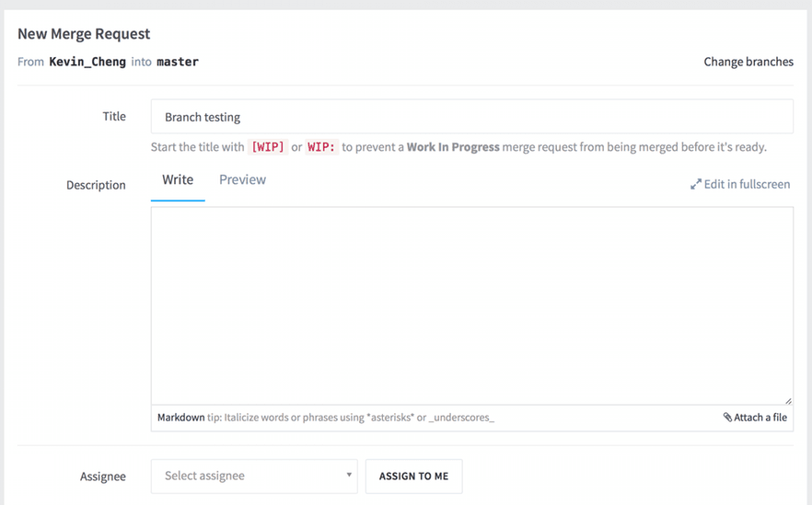This screenshot has width=812, height=505.
Task: Click the description box resize handle
Action: (787, 400)
